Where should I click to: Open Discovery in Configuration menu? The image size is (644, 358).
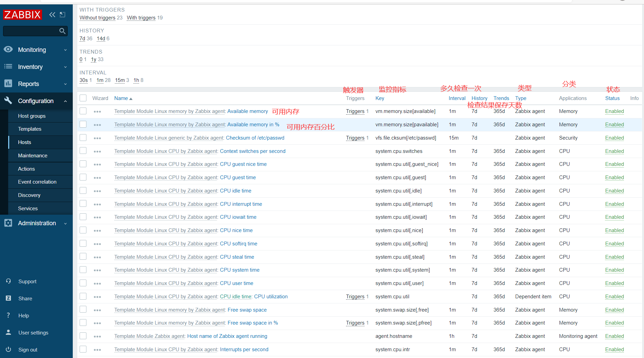point(29,195)
